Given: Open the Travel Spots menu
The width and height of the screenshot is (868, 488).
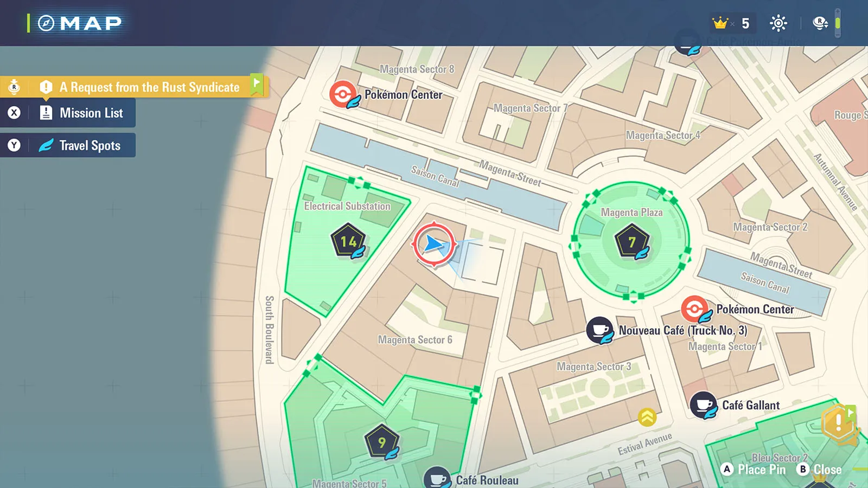Looking at the screenshot, I should coord(81,145).
